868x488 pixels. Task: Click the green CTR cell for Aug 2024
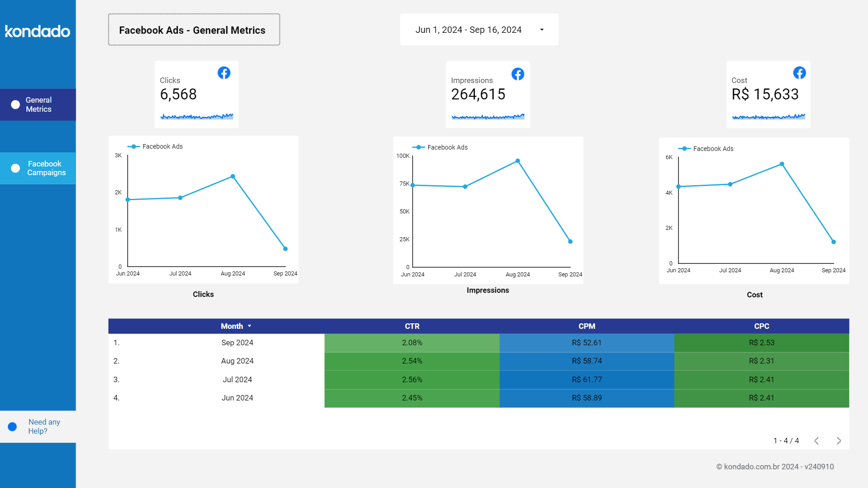coord(411,361)
